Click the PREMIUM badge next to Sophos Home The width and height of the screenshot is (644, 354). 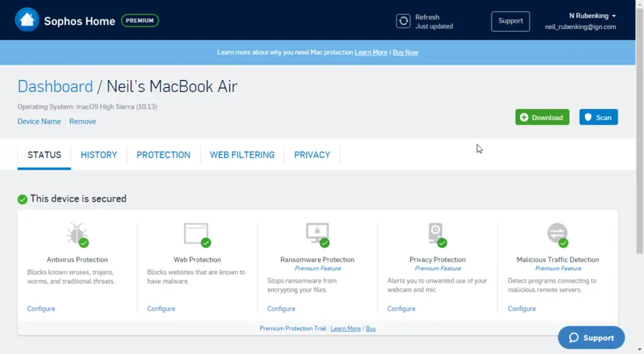click(140, 21)
